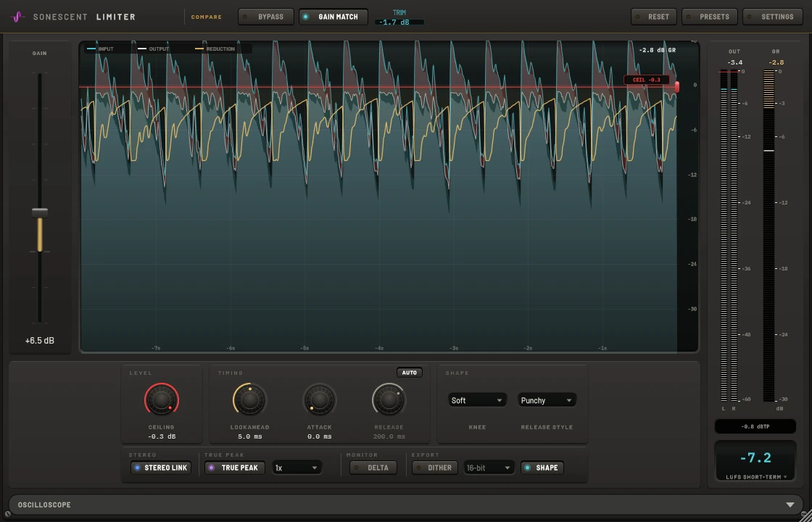Toggle the BYPASS button
812x522 pixels.
tap(265, 17)
